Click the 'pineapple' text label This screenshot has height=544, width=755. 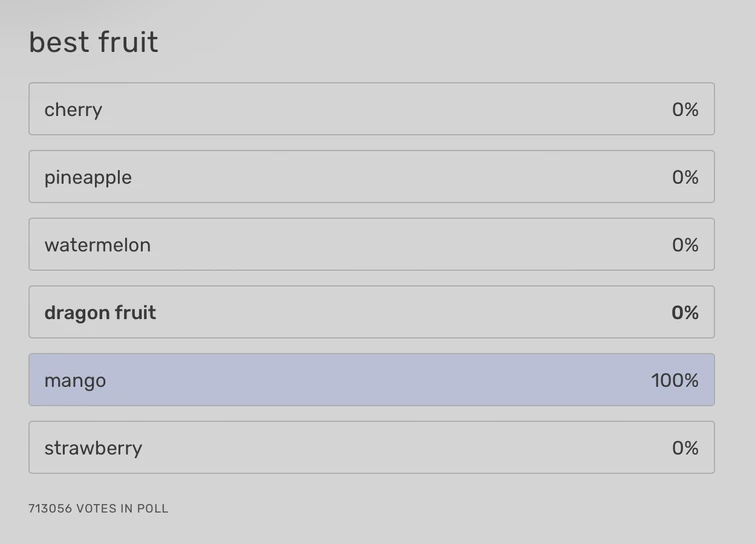pyautogui.click(x=88, y=177)
